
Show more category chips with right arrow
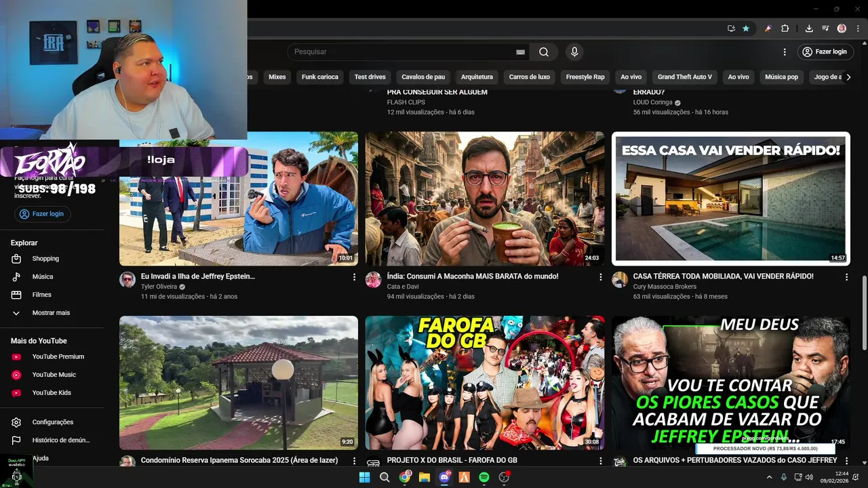[x=848, y=77]
